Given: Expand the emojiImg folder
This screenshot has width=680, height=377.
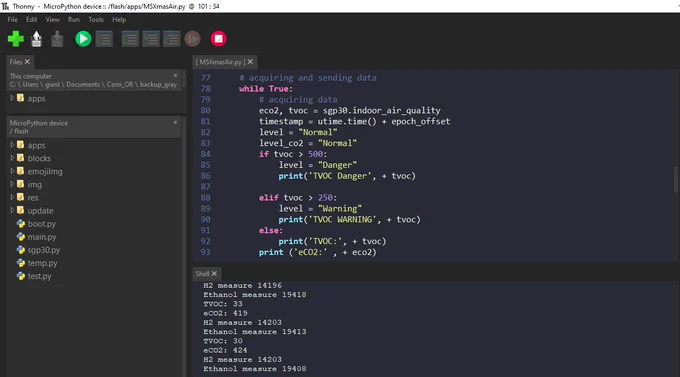Looking at the screenshot, I should 12,171.
